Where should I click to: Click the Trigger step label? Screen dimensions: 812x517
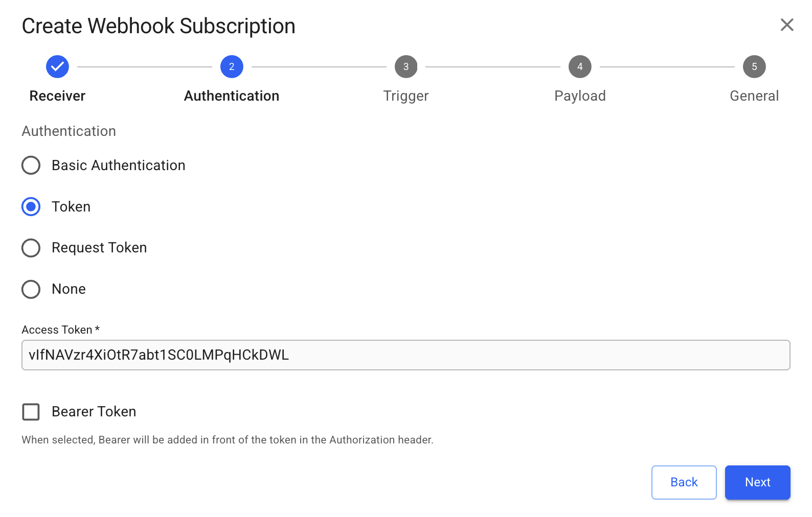406,96
